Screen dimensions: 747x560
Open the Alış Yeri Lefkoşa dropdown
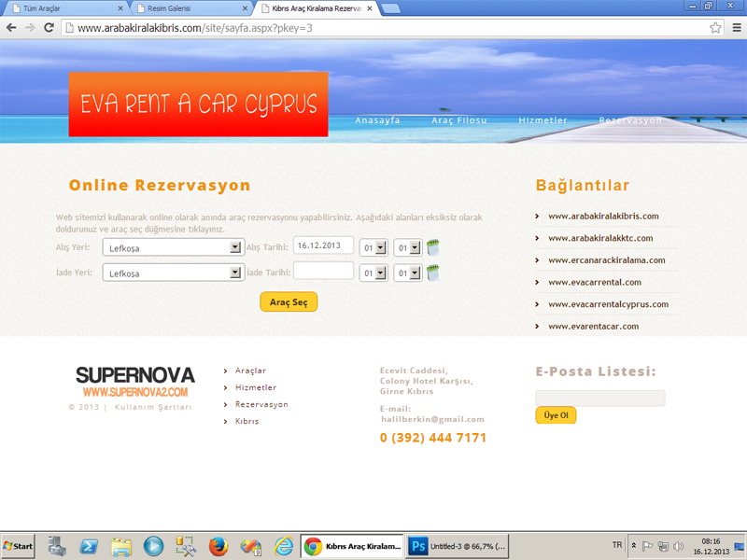174,247
